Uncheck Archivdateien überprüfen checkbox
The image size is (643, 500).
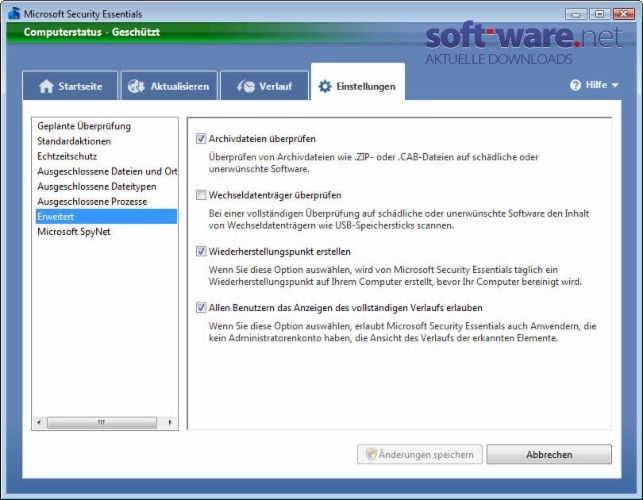[201, 139]
